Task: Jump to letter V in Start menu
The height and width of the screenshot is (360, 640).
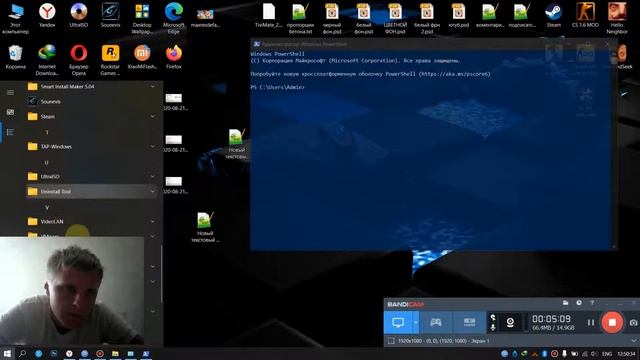Action: [x=47, y=207]
